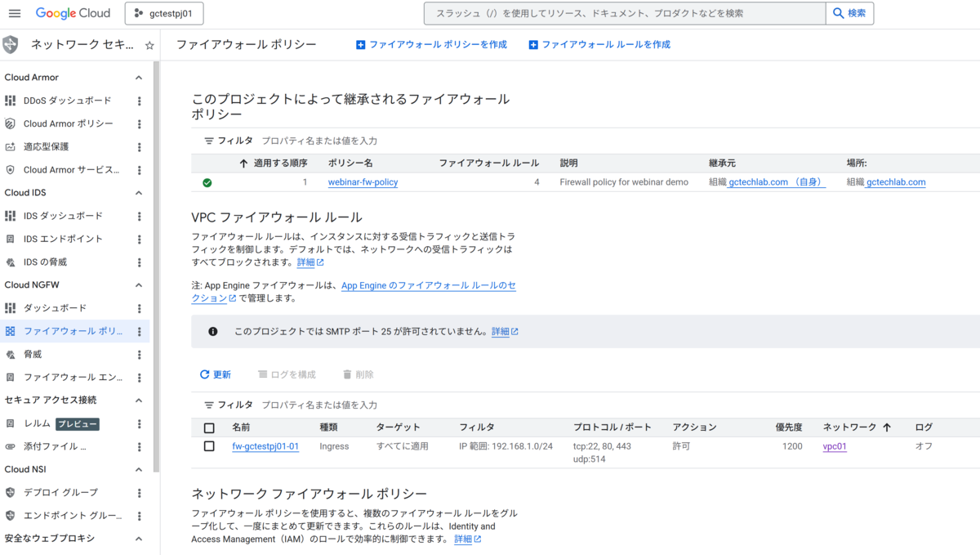Screen dimensions: 980x555
Task: Click the IDS ダッシュボード grid icon
Action: [x=11, y=216]
